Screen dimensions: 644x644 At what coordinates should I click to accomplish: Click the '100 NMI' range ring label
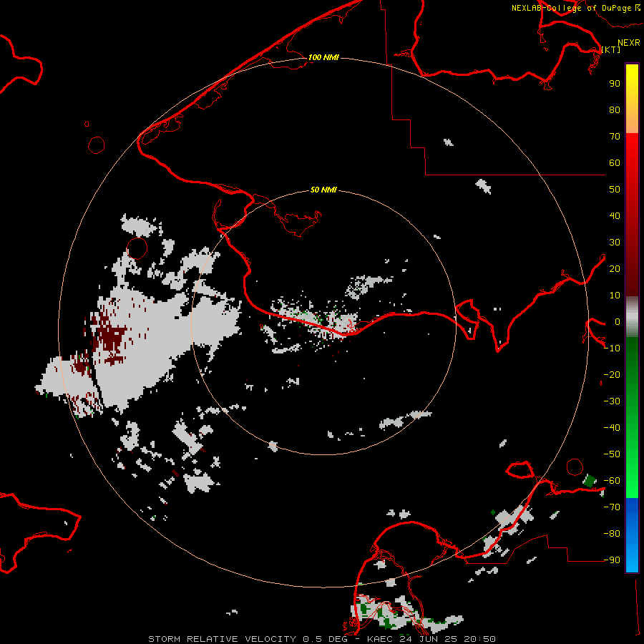tap(323, 57)
